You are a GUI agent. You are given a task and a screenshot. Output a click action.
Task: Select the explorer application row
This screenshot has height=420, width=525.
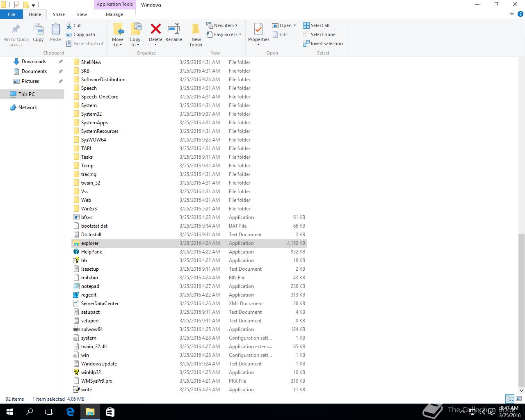189,243
